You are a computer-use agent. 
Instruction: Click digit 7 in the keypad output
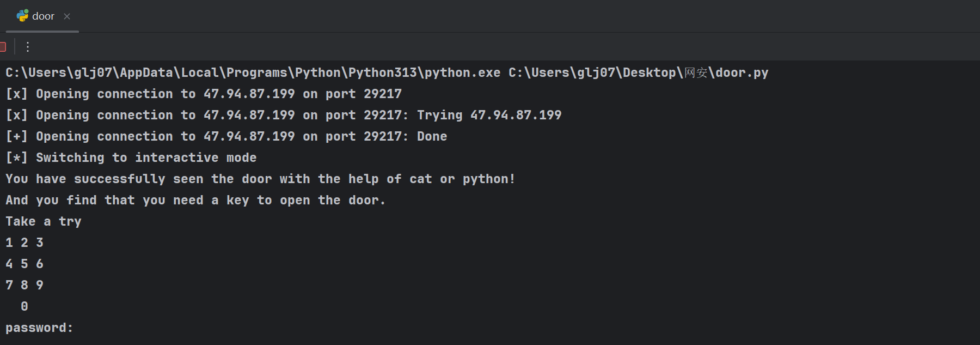point(9,285)
